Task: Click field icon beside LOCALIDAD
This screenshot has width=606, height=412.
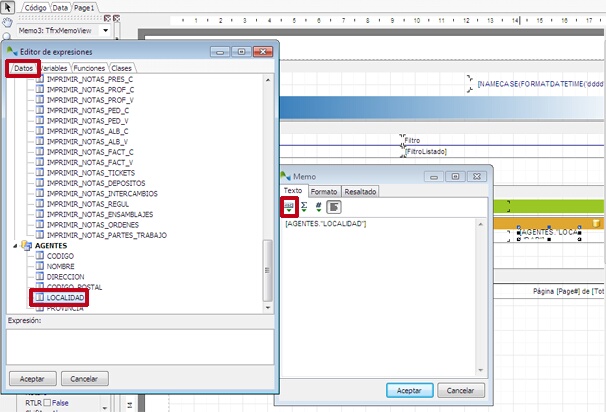Action: (x=39, y=297)
